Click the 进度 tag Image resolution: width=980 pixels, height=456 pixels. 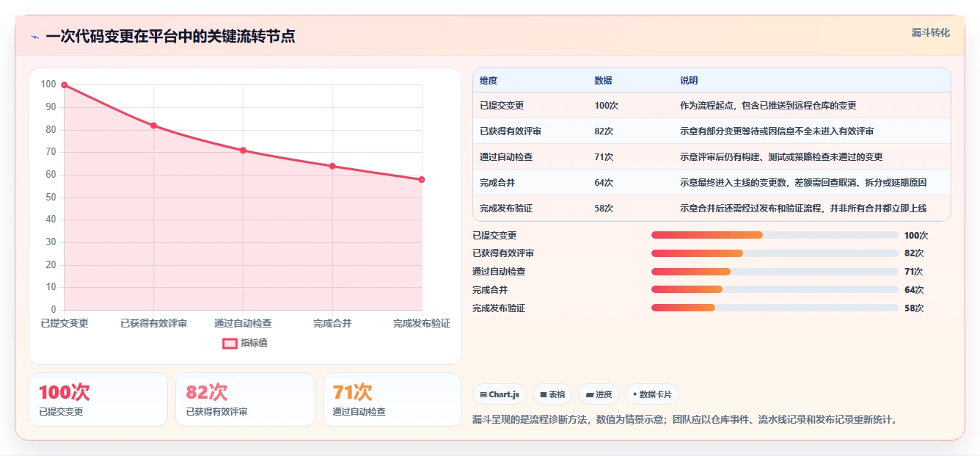pyautogui.click(x=599, y=394)
